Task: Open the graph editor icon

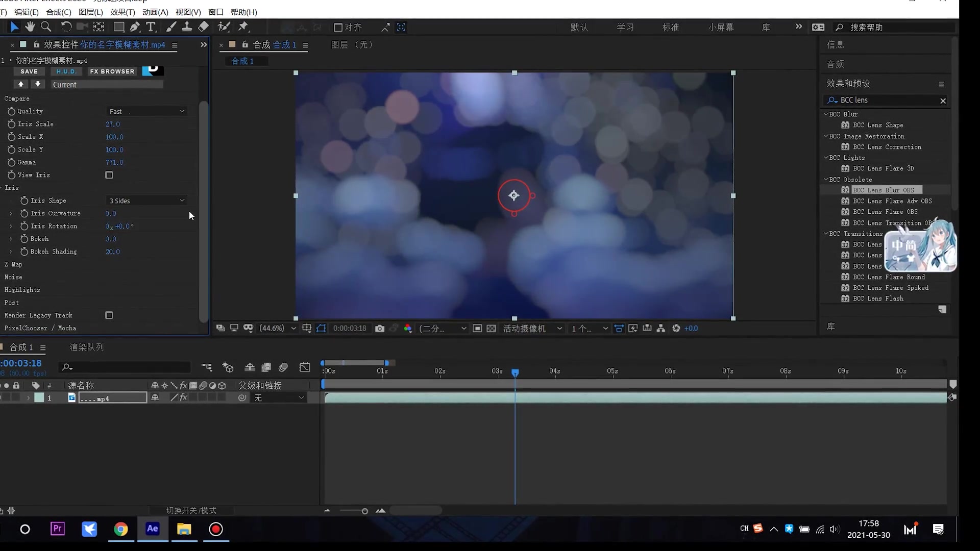Action: pyautogui.click(x=305, y=367)
